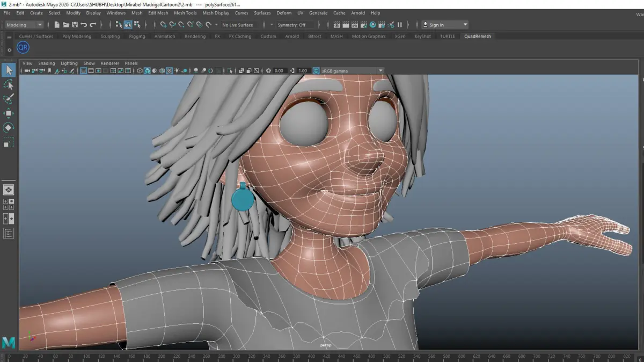Open the Mesh Tools menu
This screenshot has height=362, width=644.
[x=185, y=13]
